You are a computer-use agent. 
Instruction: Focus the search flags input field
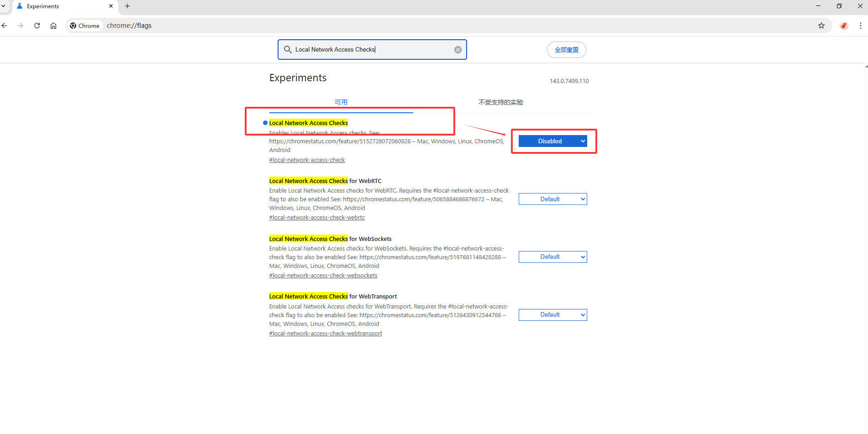point(372,49)
